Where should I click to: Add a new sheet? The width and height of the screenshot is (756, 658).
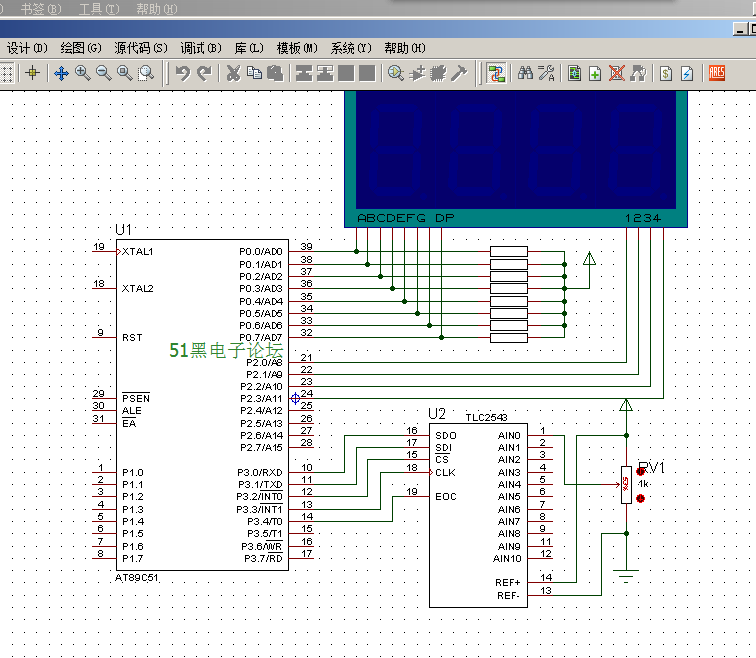[x=595, y=73]
